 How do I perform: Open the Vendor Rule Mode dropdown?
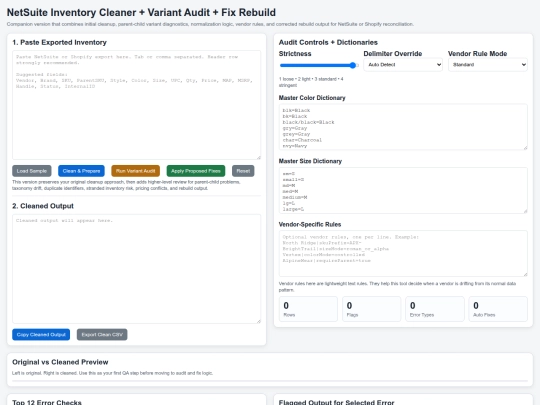click(x=488, y=65)
